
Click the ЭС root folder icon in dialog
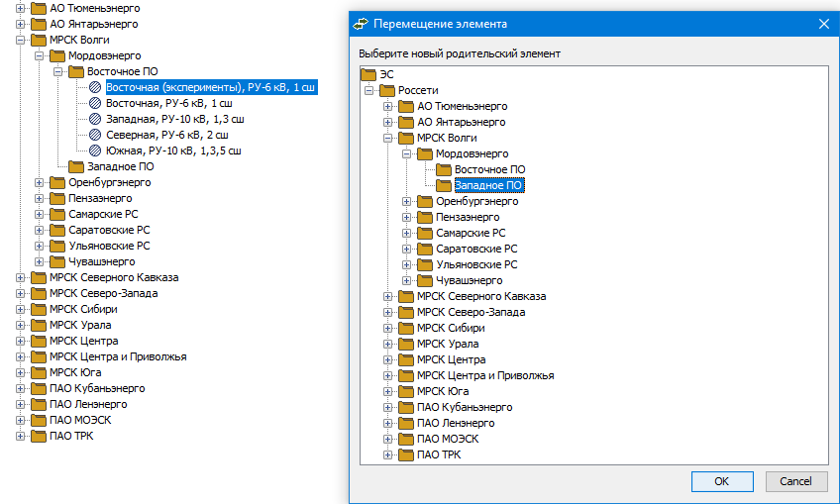coord(368,74)
